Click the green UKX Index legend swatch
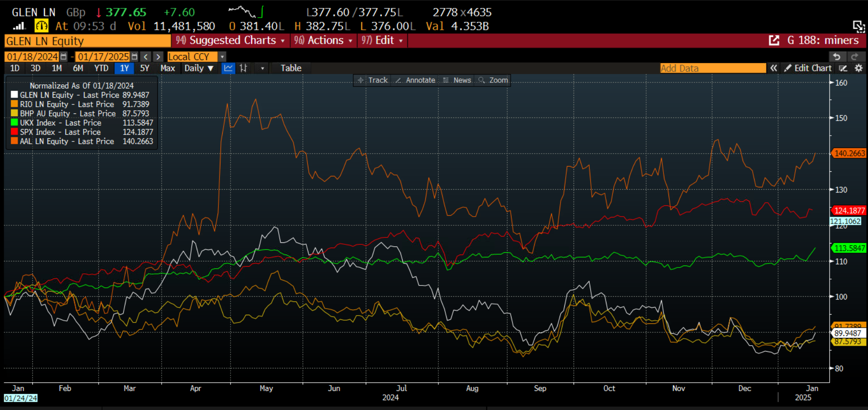Image resolution: width=868 pixels, height=410 pixels. [14, 123]
